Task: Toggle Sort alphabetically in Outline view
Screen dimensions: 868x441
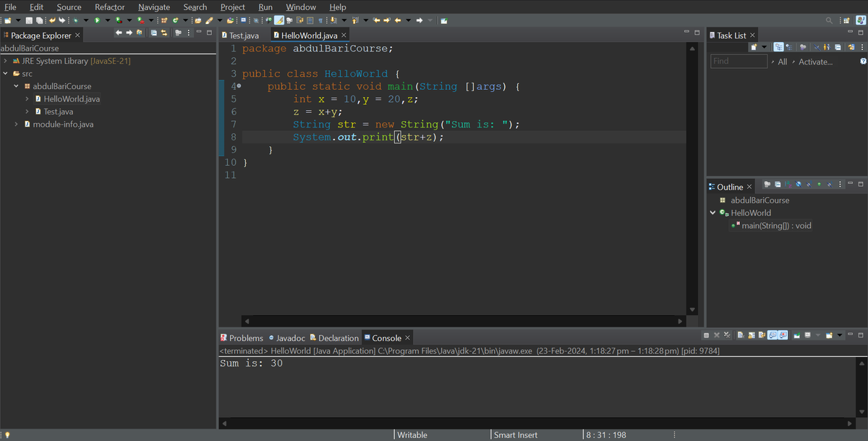Action: coord(788,184)
